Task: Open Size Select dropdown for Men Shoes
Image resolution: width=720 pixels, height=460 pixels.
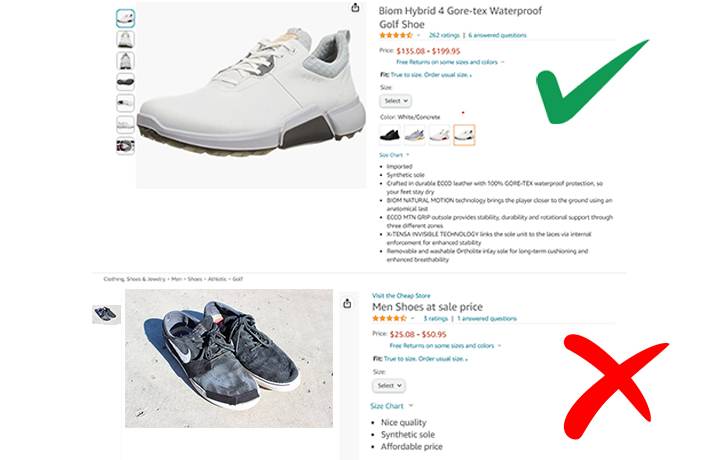Action: [x=389, y=386]
